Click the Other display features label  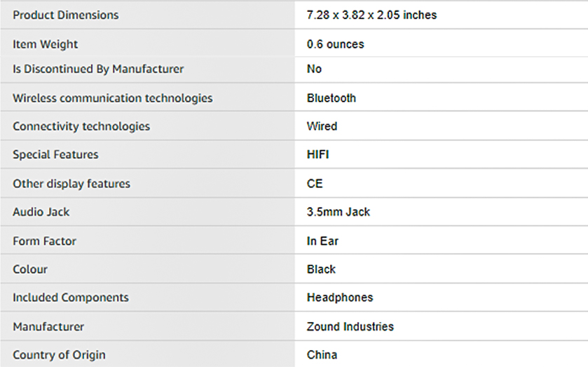pos(71,183)
